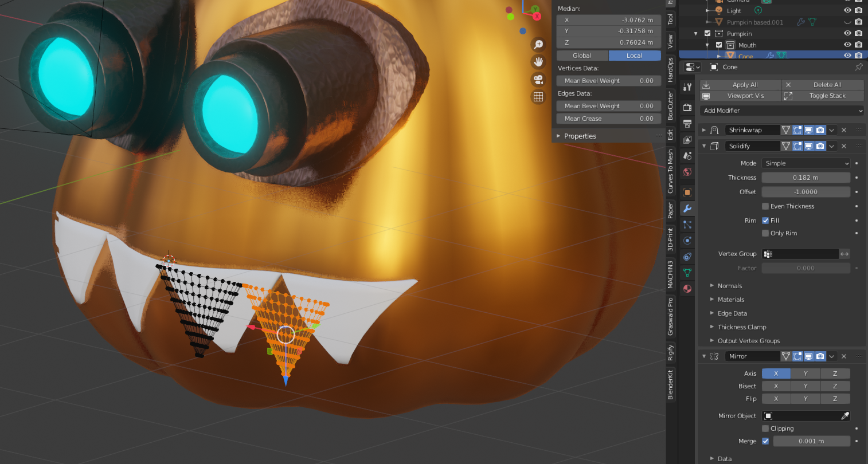Enable Mirror Clipping checkbox
868x464 pixels.
pyautogui.click(x=765, y=428)
